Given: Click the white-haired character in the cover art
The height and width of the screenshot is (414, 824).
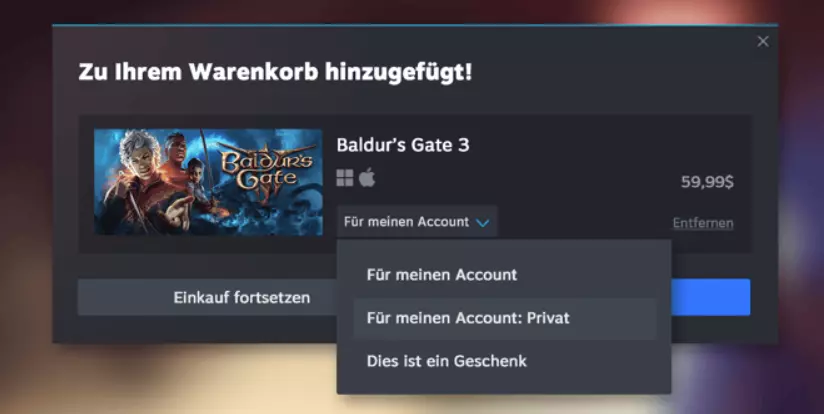Looking at the screenshot, I should click(138, 160).
